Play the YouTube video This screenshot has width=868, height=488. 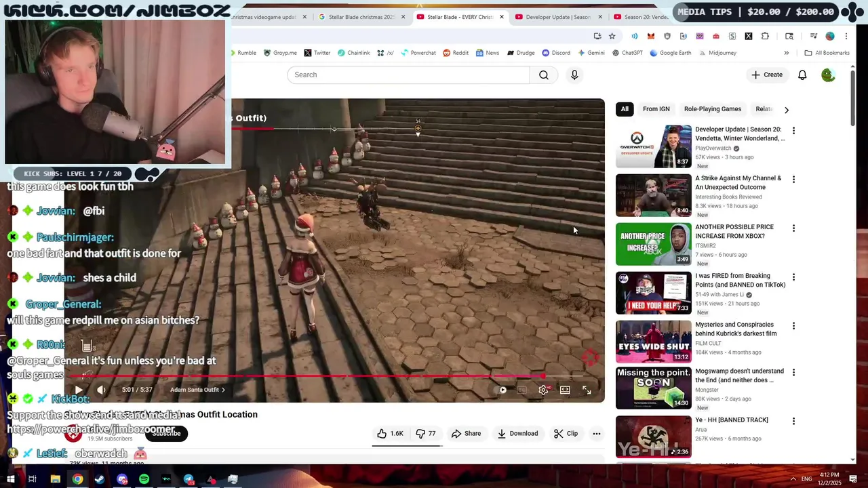click(x=79, y=390)
